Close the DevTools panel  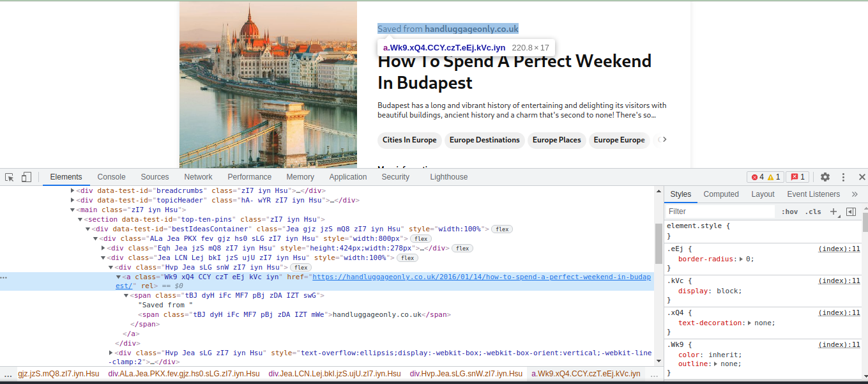[862, 177]
